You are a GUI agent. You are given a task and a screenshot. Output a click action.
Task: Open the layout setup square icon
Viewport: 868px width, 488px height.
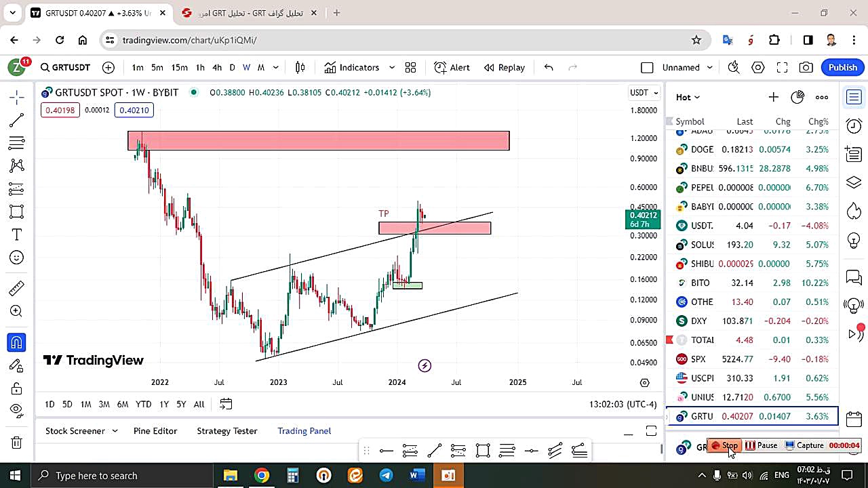coord(647,67)
